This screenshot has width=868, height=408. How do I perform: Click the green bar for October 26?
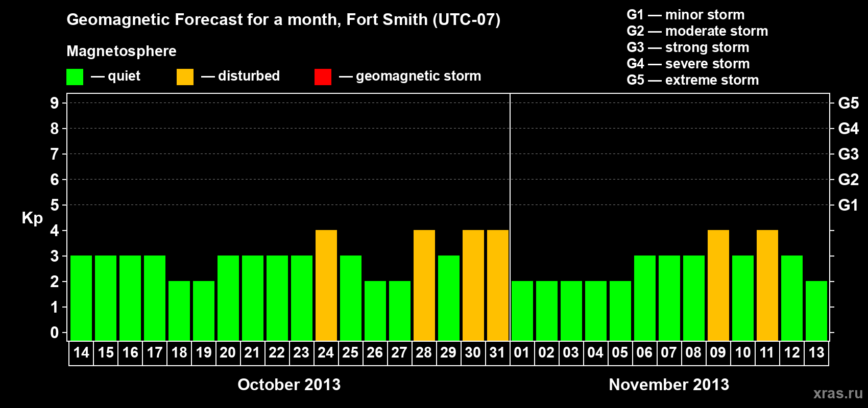point(375,311)
